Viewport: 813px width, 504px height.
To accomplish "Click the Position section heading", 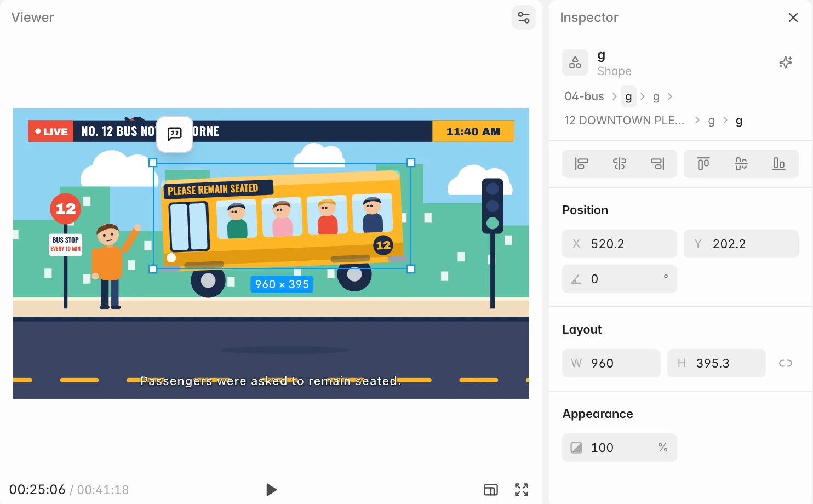I will pos(585,210).
